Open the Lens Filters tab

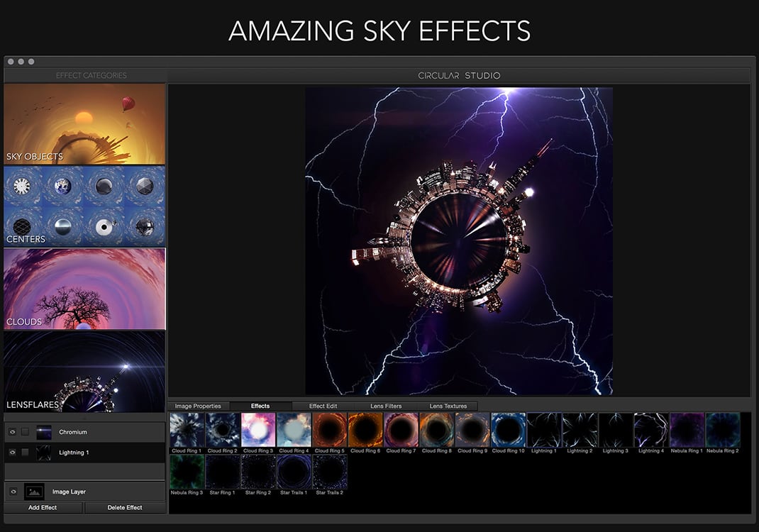click(x=386, y=406)
